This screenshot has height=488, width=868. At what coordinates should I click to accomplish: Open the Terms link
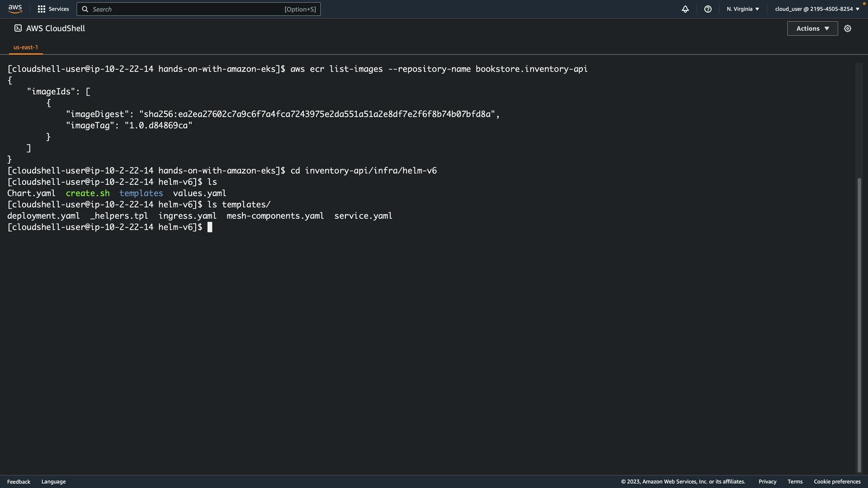[x=795, y=482]
